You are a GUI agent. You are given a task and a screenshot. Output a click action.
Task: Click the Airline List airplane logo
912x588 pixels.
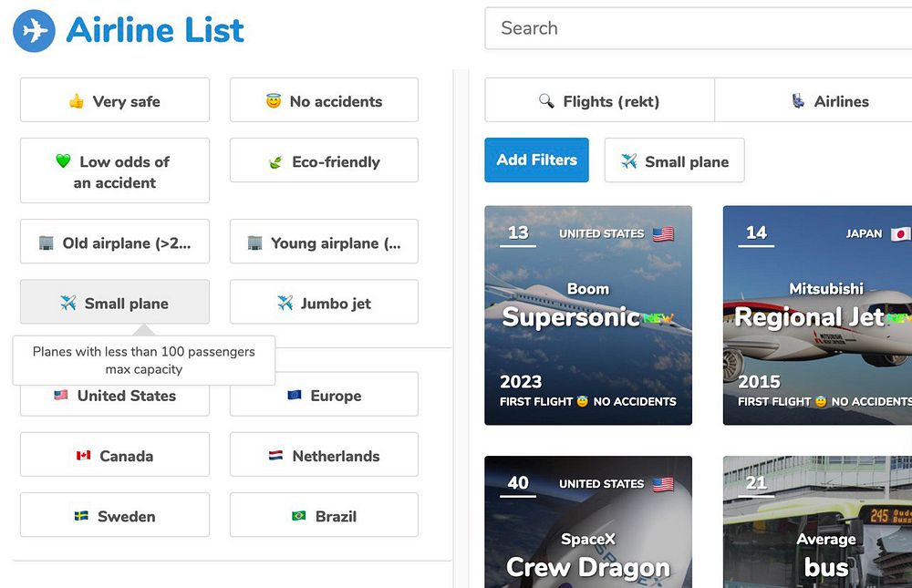tap(34, 31)
